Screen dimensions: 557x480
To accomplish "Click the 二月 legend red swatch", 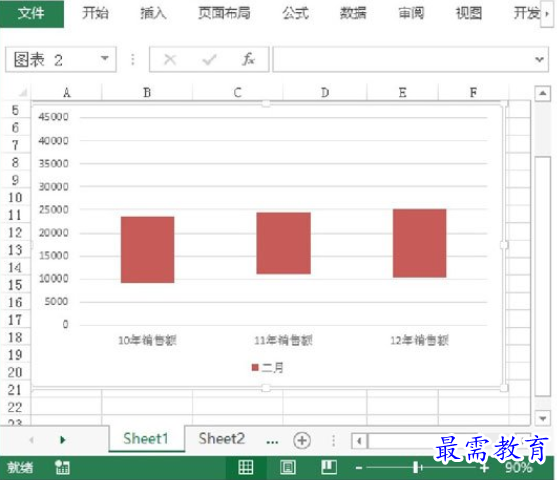I will [x=255, y=367].
